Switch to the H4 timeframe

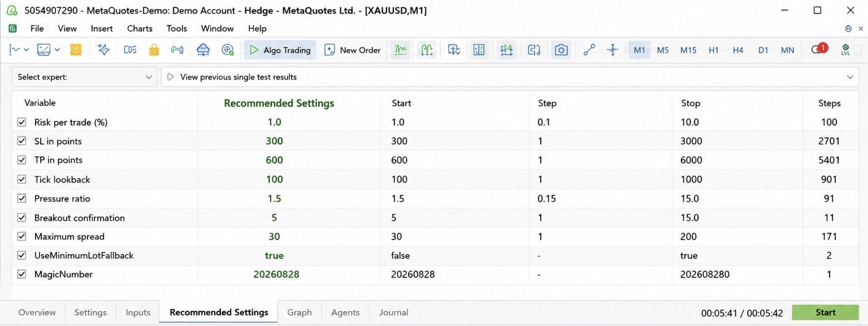coord(738,50)
